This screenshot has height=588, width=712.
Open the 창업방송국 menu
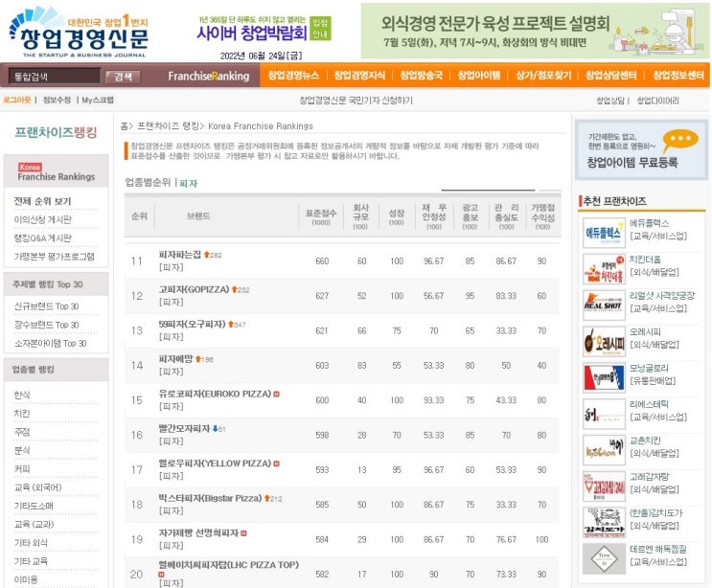click(421, 76)
